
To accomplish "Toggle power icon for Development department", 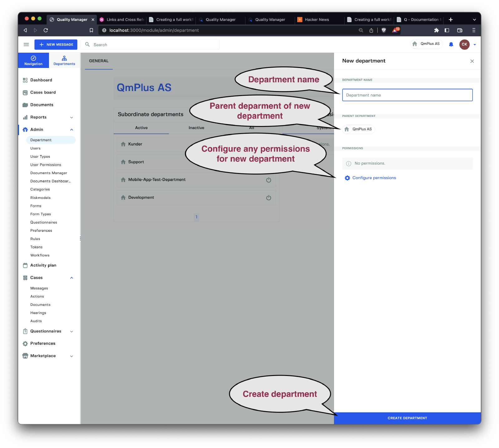I will tap(269, 198).
